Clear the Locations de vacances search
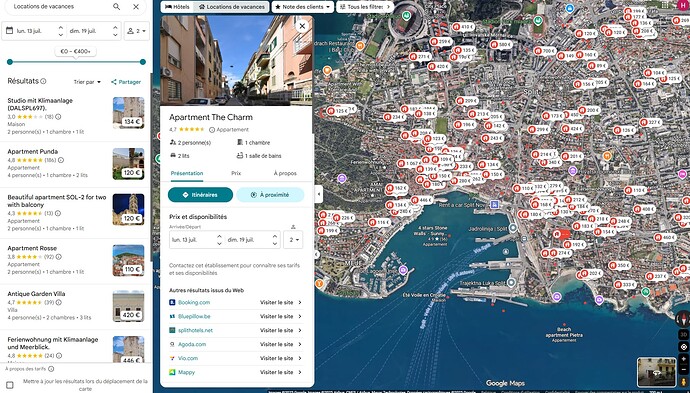Viewport: 690px width, 393px height. 136,7
